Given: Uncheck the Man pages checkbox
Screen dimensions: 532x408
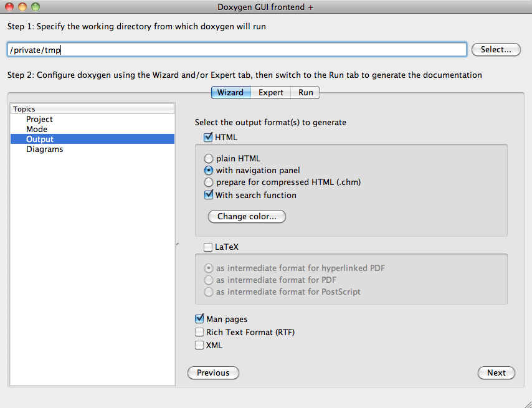Looking at the screenshot, I should tap(199, 319).
